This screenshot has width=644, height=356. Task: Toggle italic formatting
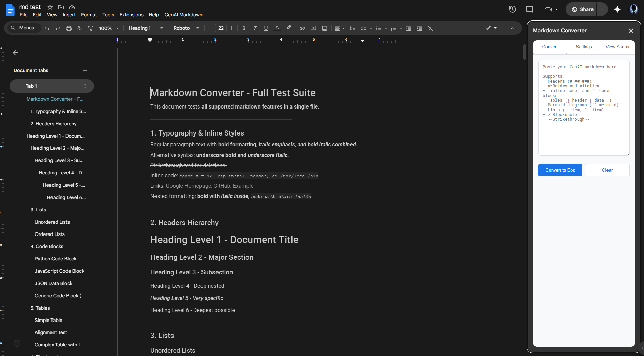pos(255,28)
